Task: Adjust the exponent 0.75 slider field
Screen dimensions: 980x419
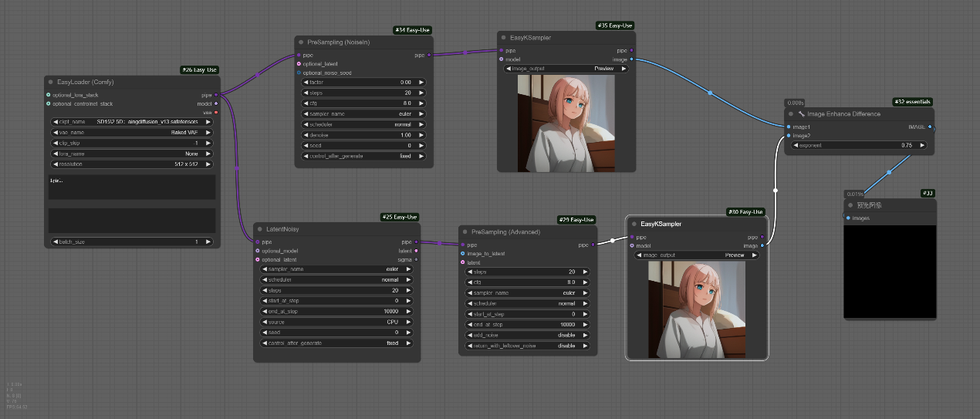Action: pos(857,145)
